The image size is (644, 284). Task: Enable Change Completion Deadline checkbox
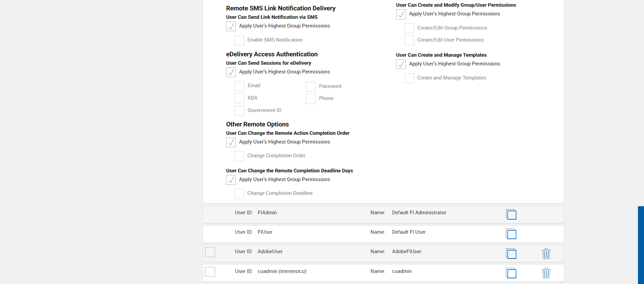click(239, 193)
